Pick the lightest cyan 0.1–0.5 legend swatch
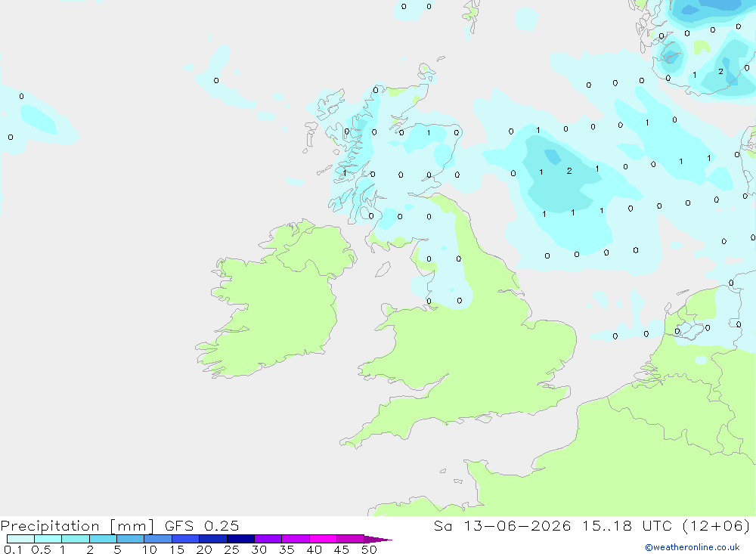Viewport: 756px width, 554px height. tap(20, 539)
